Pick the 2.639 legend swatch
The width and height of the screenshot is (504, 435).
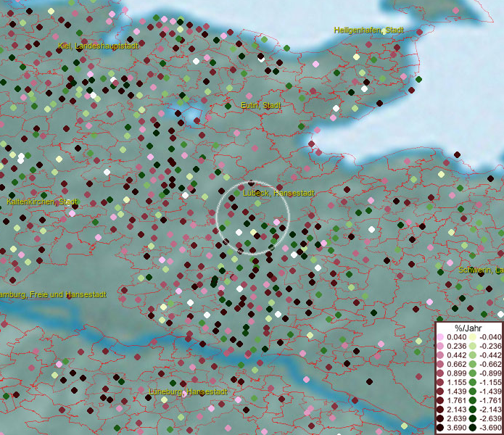click(x=440, y=418)
